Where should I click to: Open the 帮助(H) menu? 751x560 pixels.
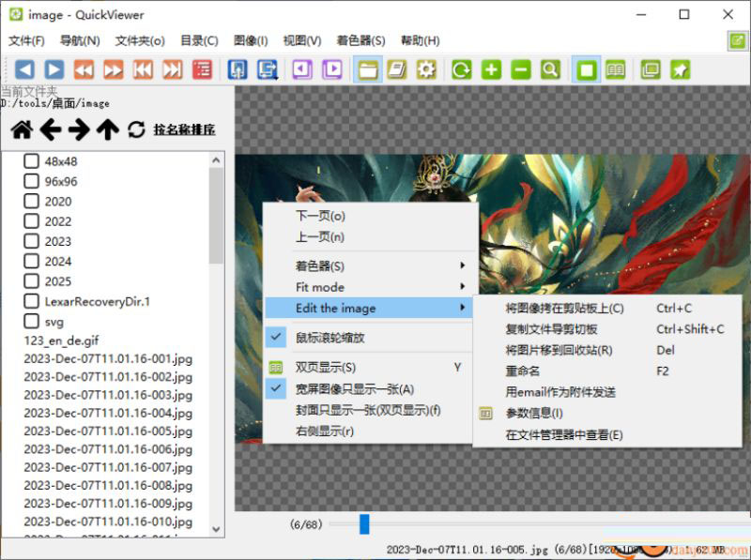420,40
